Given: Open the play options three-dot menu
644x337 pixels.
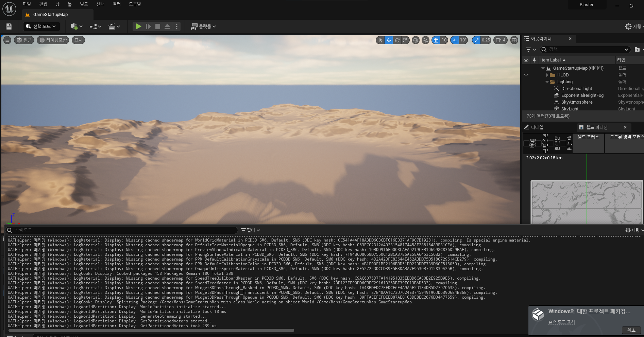Looking at the screenshot, I should (x=177, y=26).
